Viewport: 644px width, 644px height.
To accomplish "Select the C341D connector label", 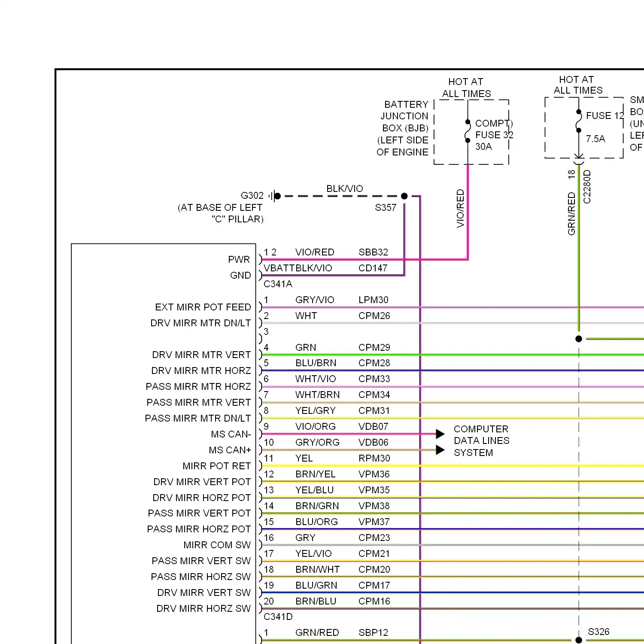I will pyautogui.click(x=278, y=617).
